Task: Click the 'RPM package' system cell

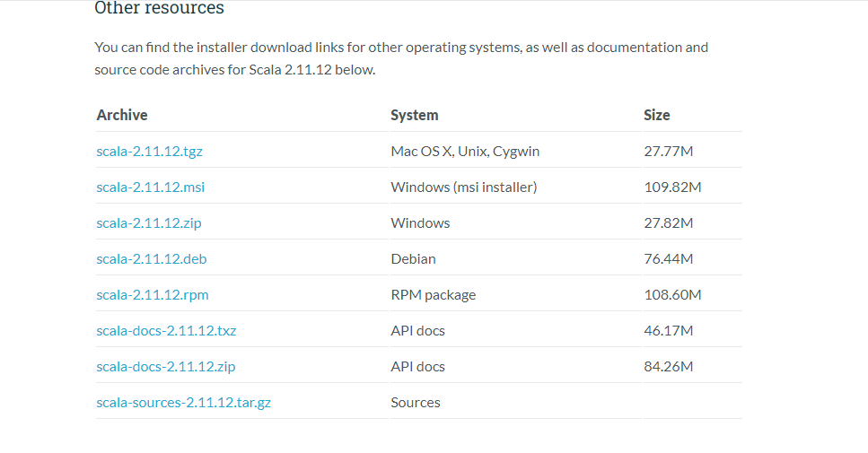Action: coord(434,295)
